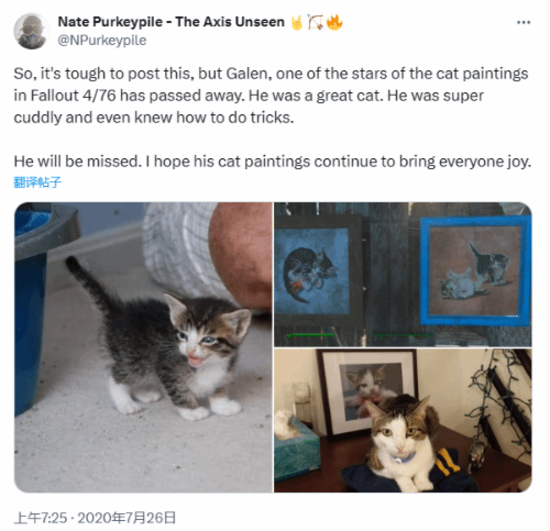Image resolution: width=550 pixels, height=531 pixels.
Task: Click the tissue box in bottom photo
Action: point(296,447)
